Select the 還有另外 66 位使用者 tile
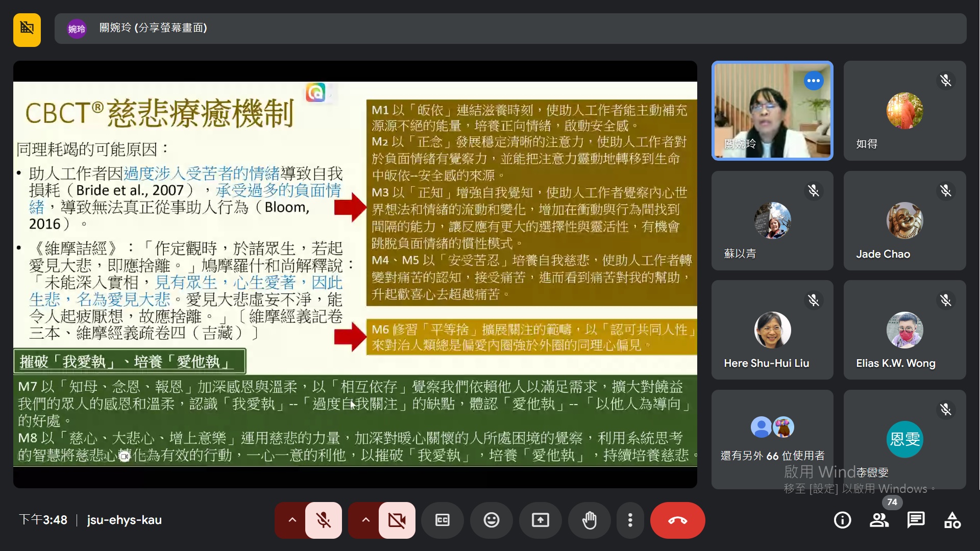Viewport: 980px width, 551px height. [772, 439]
